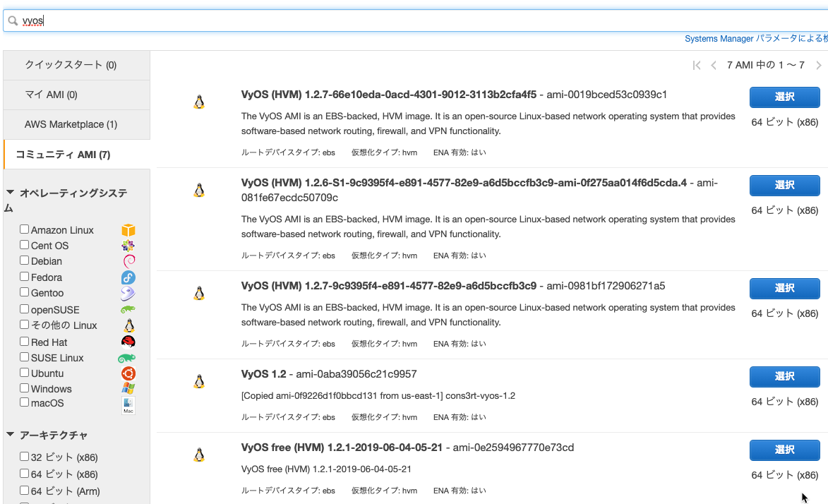Tick the Amazon Linux checkbox
Screen dimensions: 828x504
[24, 229]
